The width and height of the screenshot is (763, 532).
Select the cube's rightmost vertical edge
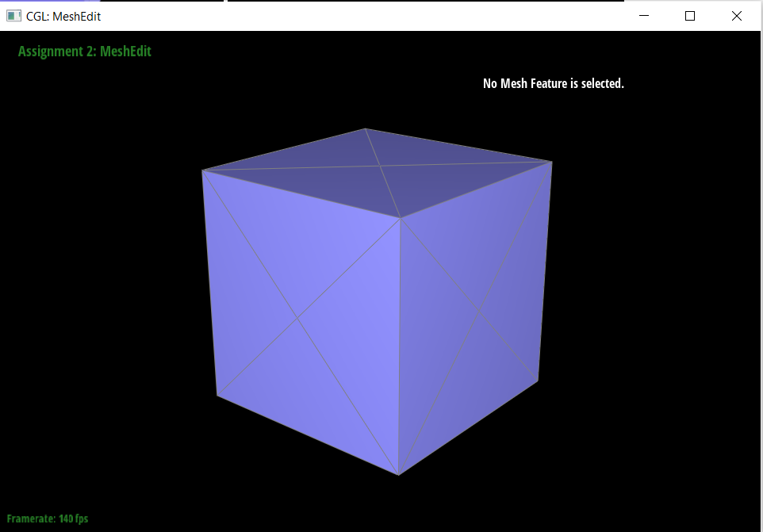(x=546, y=270)
